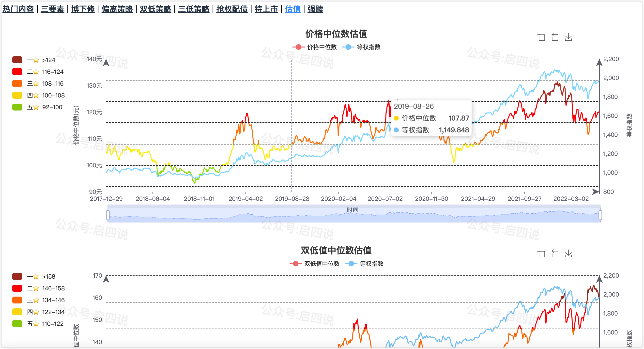
Task: Click right handle of time zoom slider
Action: coord(600,215)
